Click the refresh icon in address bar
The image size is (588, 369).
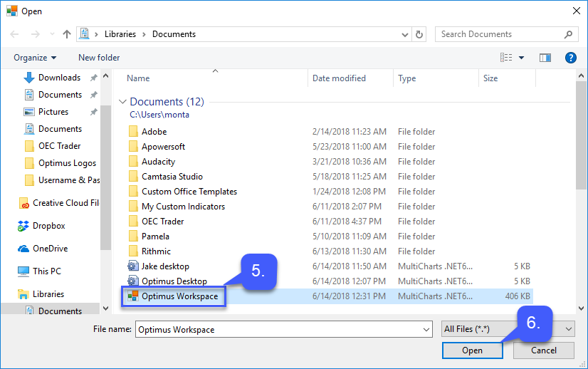(419, 34)
